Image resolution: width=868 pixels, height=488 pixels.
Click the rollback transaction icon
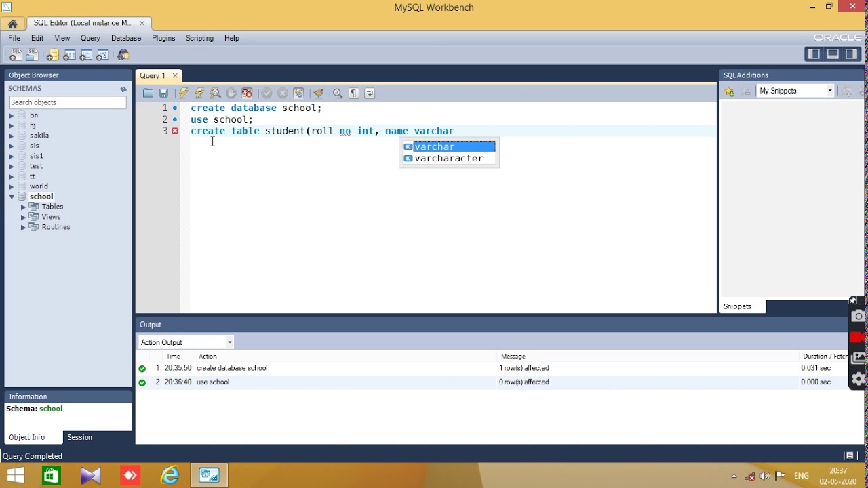point(283,94)
